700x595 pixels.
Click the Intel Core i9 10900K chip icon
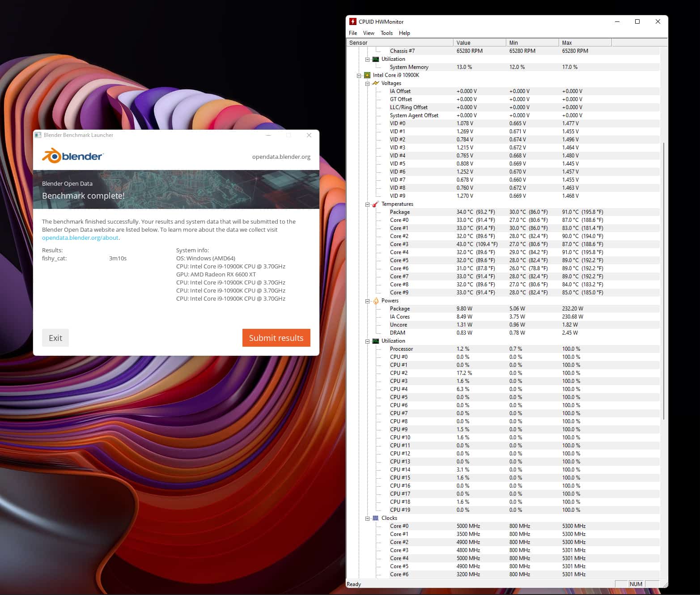click(x=367, y=75)
